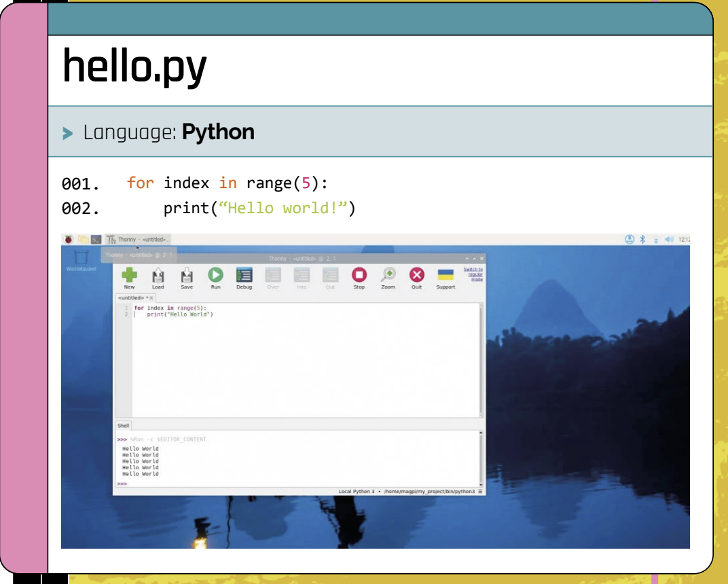
Task: Open the Wastebasket on the desktop
Action: [x=81, y=259]
